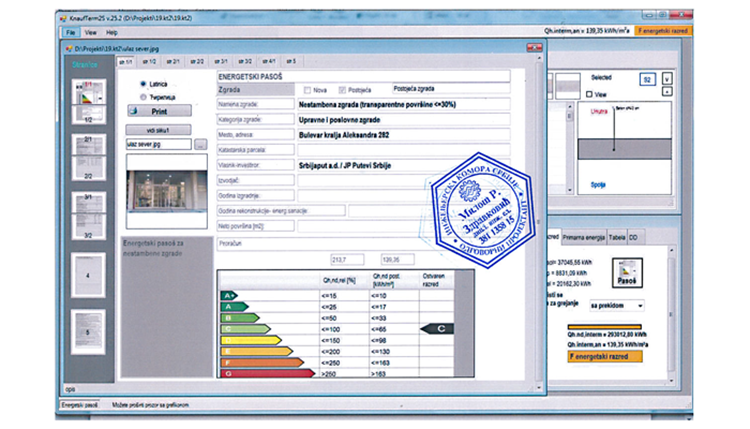The width and height of the screenshot is (750, 429).
Task: Click the A energy class arrow
Action: pos(234,307)
